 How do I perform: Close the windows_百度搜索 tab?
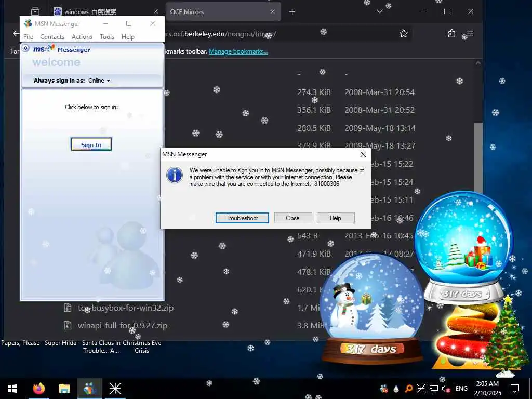click(156, 11)
